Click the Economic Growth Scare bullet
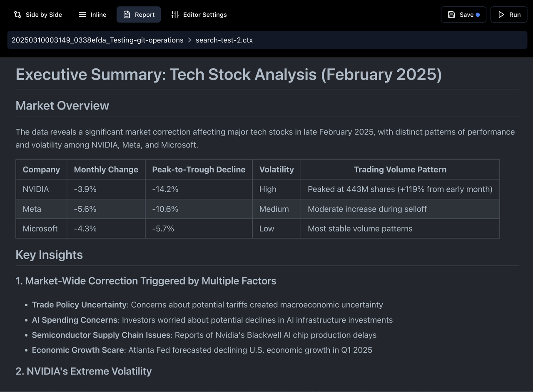Screen dimensions: 533x392 pos(202,350)
